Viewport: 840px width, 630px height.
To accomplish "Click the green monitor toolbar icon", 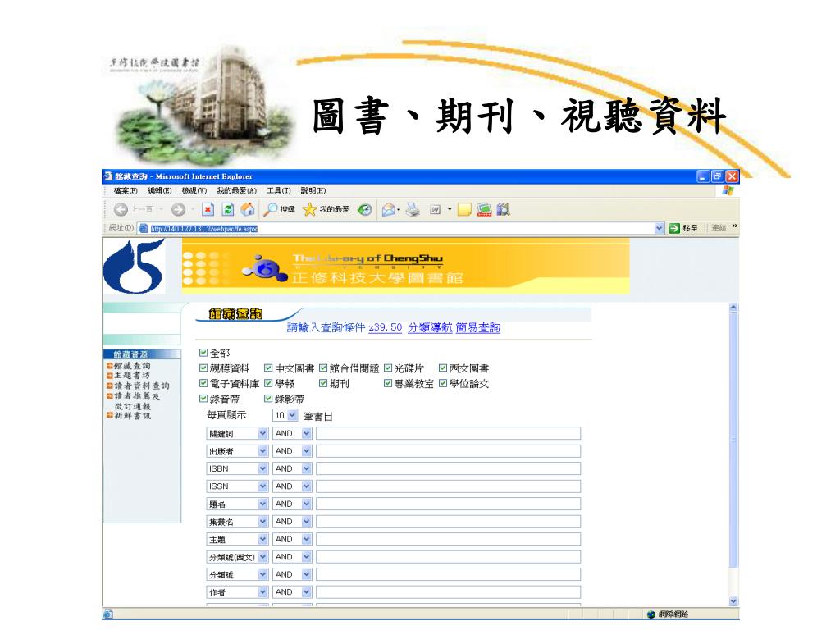I will [484, 209].
